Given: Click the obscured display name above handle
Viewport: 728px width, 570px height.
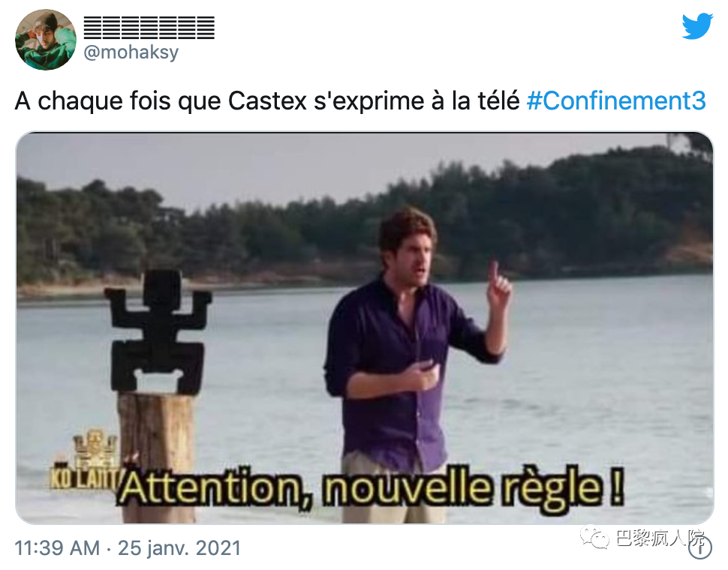Looking at the screenshot, I should (x=149, y=27).
